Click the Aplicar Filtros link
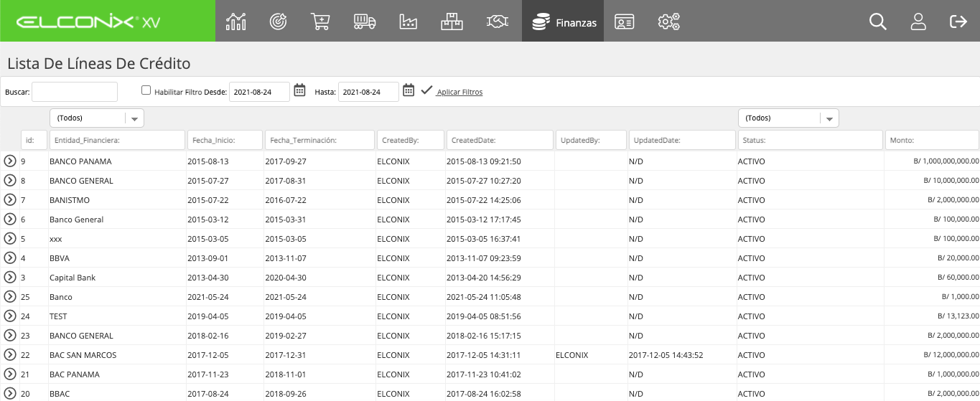 click(x=459, y=92)
